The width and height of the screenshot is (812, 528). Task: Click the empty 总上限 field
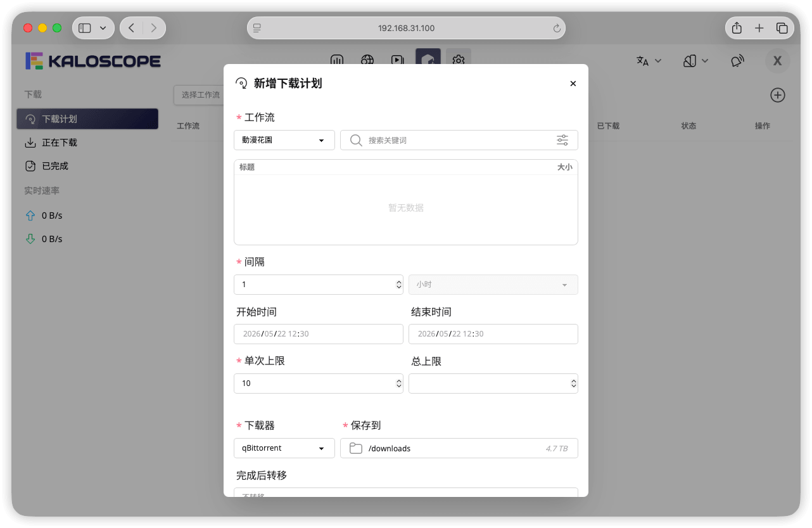pyautogui.click(x=493, y=383)
